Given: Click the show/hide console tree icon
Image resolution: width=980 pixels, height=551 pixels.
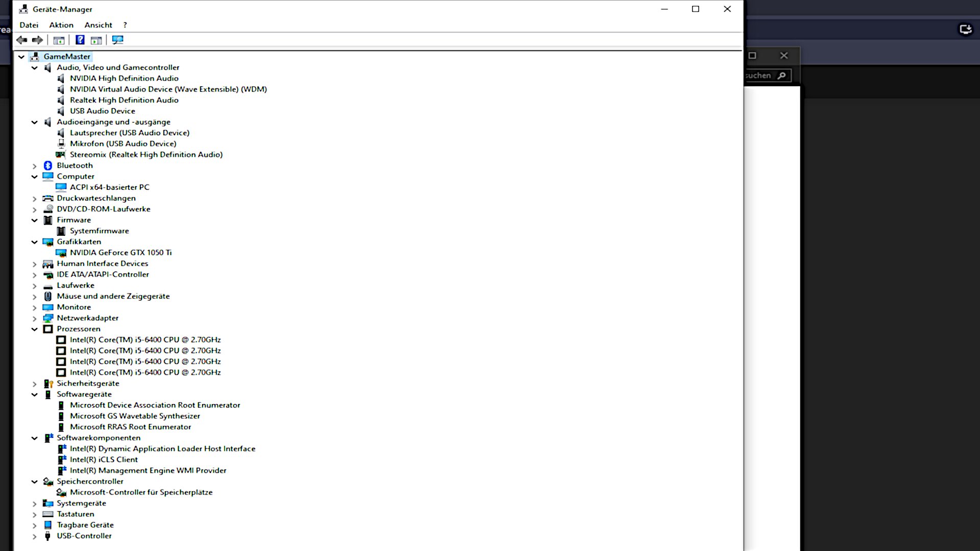Looking at the screenshot, I should 59,40.
